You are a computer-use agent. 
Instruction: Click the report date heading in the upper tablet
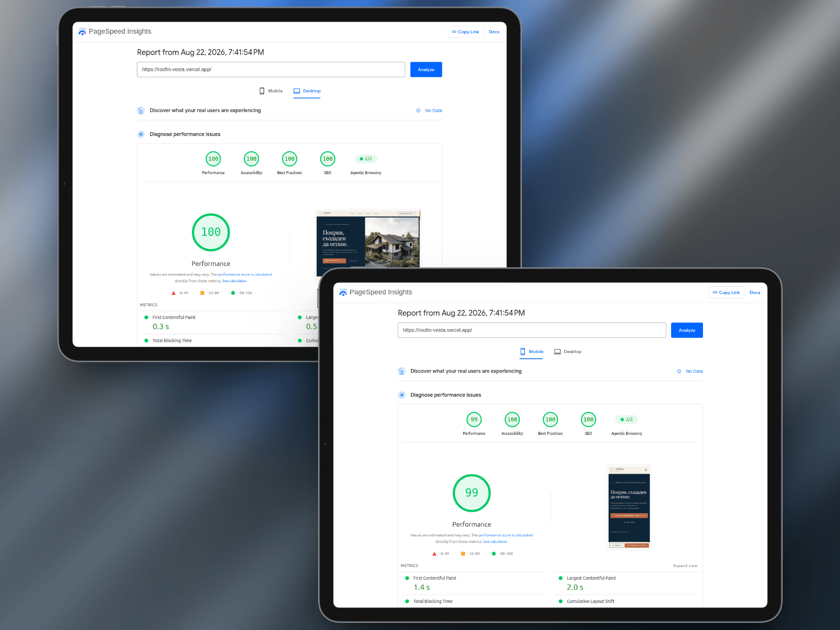pyautogui.click(x=200, y=52)
